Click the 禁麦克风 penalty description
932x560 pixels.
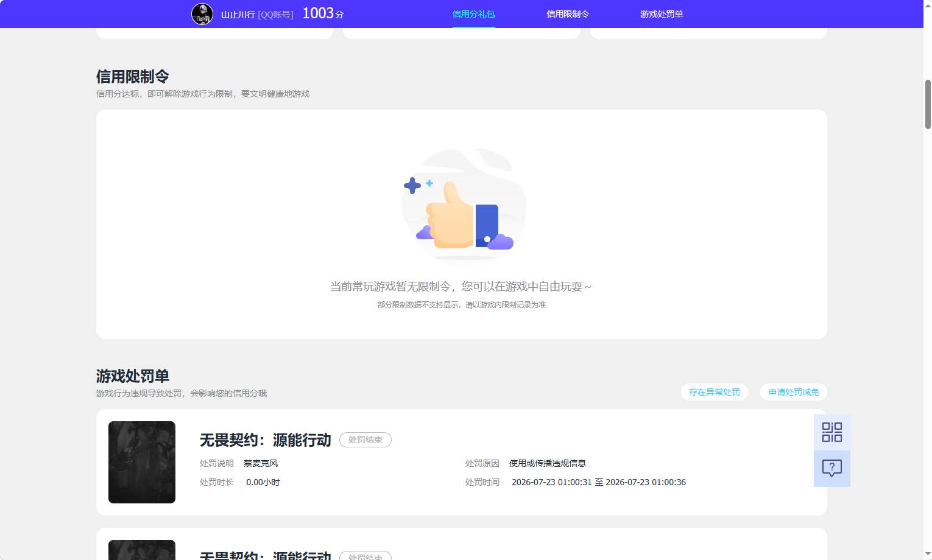click(261, 463)
